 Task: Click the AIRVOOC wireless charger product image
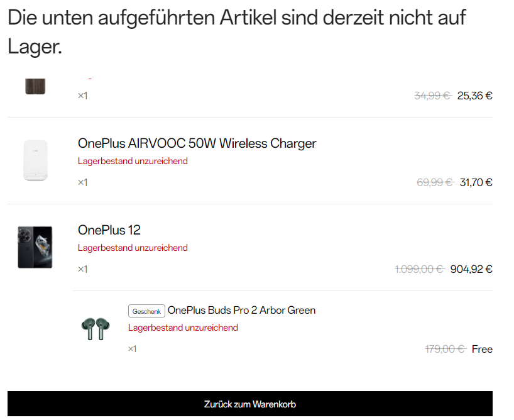tap(35, 160)
